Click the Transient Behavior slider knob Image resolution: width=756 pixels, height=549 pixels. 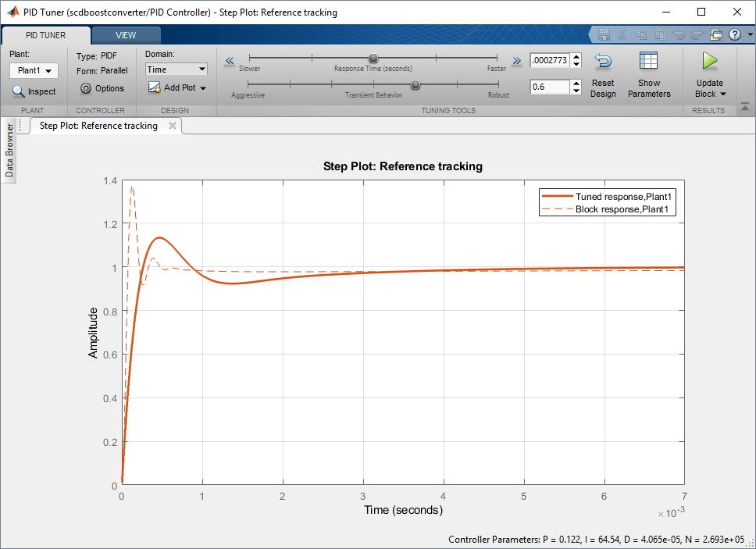(x=415, y=84)
